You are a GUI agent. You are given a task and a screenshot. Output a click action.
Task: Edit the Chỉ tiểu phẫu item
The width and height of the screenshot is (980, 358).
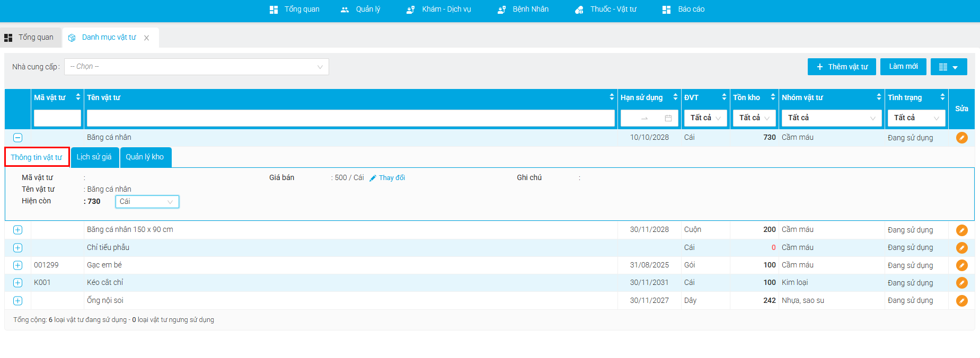pos(961,248)
